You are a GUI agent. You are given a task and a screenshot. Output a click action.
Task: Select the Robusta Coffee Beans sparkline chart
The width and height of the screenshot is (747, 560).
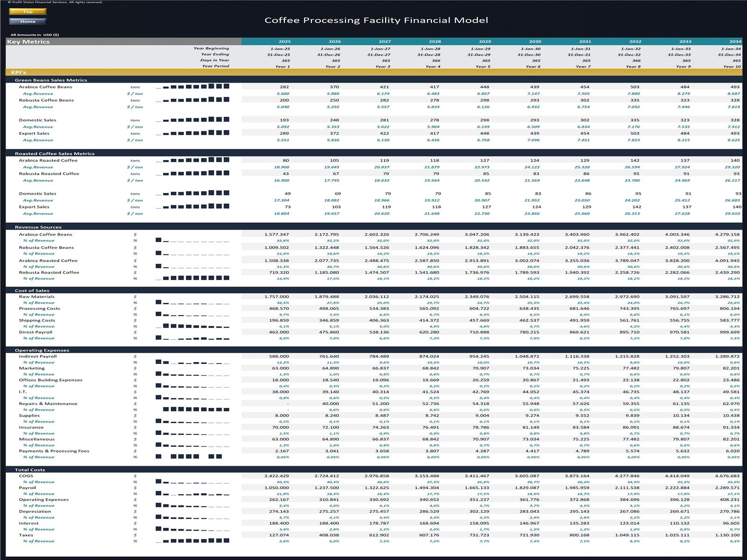point(194,100)
